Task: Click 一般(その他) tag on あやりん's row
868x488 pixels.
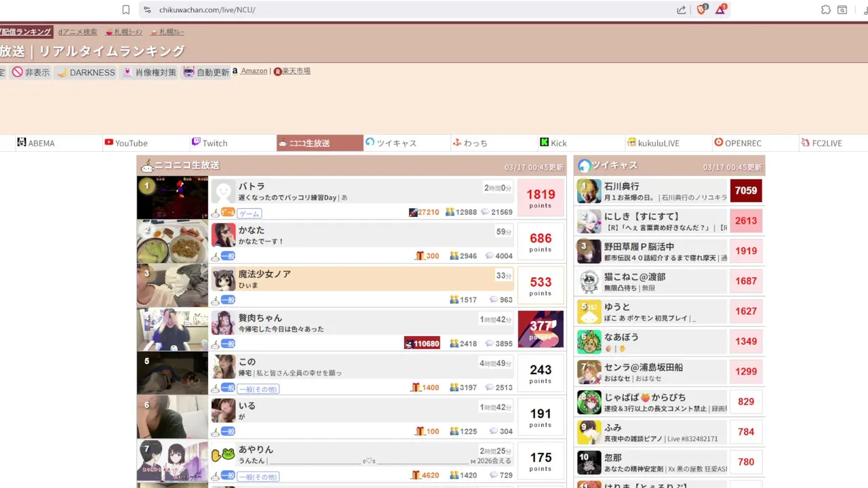Action: [x=258, y=476]
